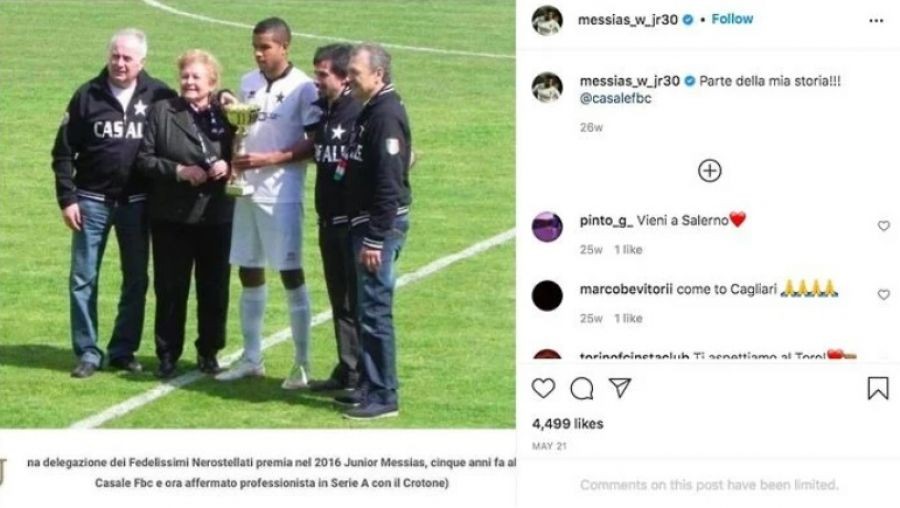Click the MAY 21 post date
900x508 pixels.
click(549, 446)
